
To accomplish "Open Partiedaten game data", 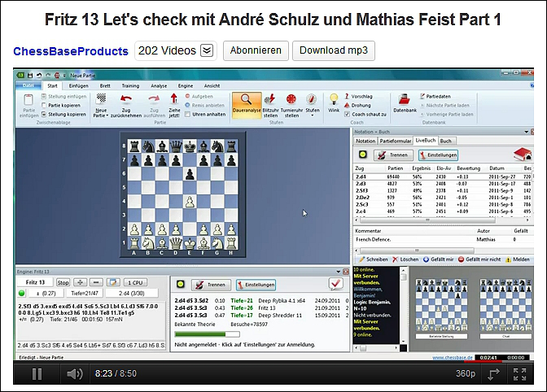I will 435,96.
